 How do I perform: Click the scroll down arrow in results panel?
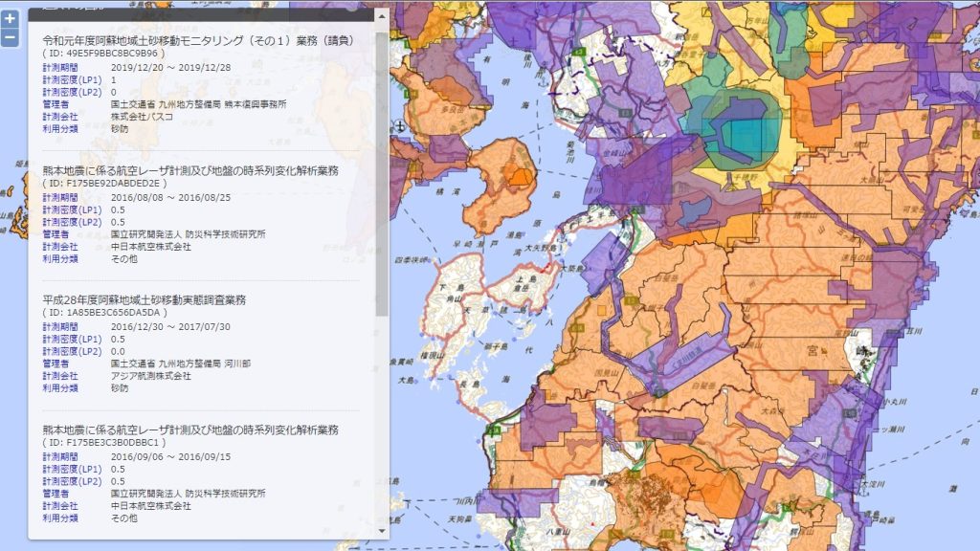coord(382,530)
